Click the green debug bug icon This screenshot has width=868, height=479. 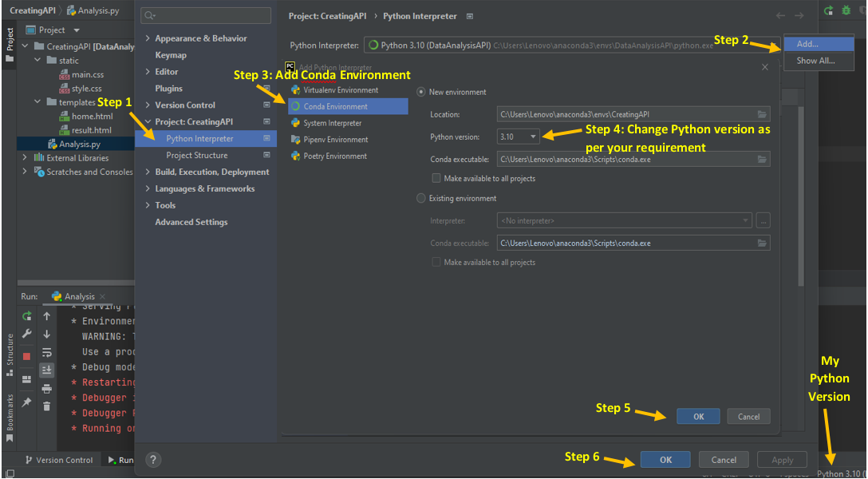click(x=846, y=10)
